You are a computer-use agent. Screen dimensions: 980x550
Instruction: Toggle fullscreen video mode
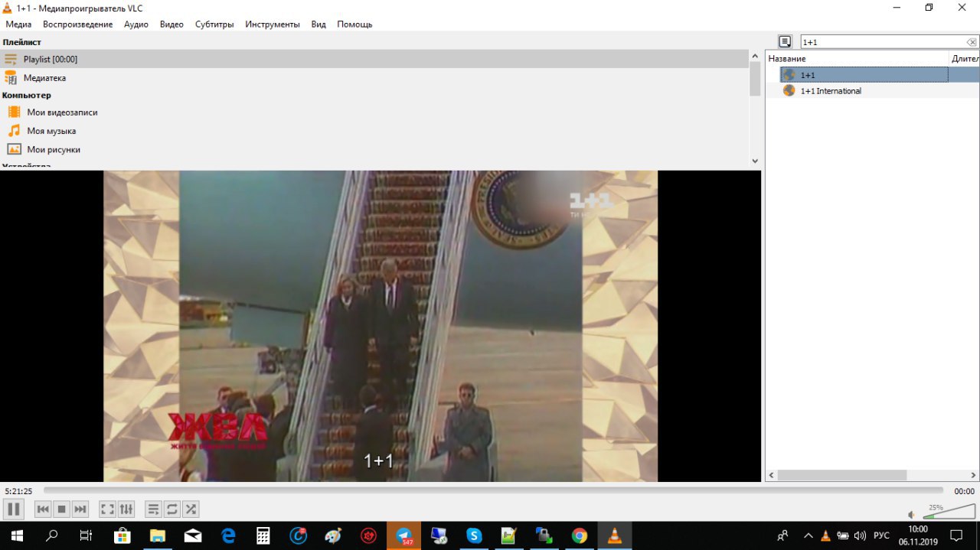108,509
